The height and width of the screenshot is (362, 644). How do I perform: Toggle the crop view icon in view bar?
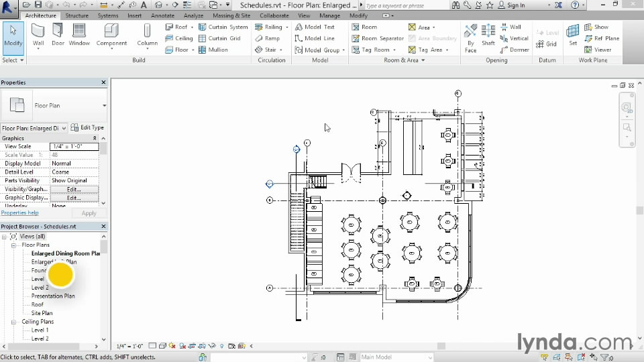[x=193, y=346]
